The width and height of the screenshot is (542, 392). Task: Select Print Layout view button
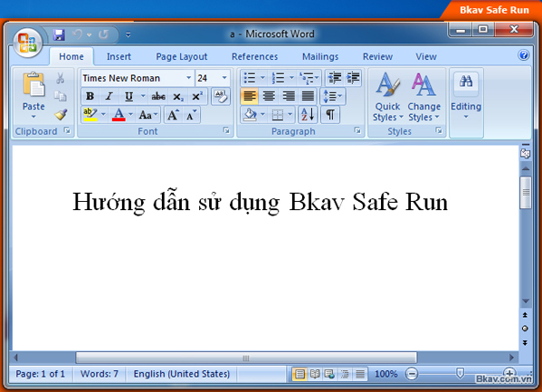click(300, 374)
